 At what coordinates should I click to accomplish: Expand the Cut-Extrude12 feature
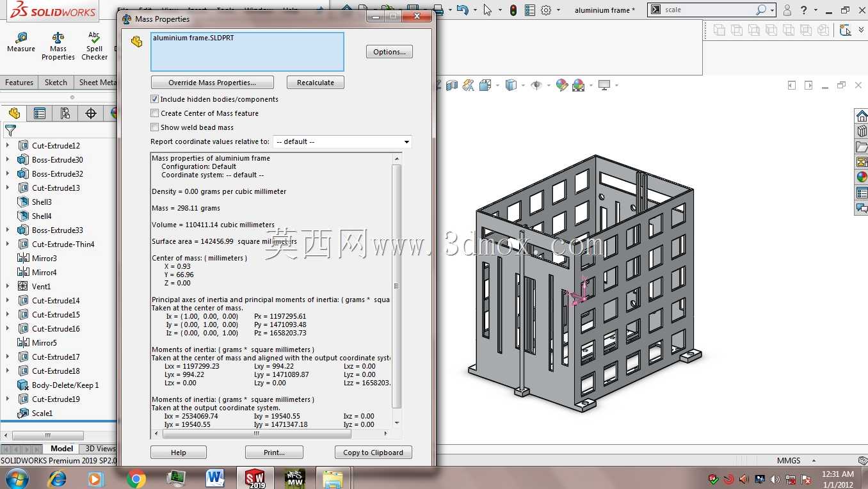pyautogui.click(x=8, y=145)
